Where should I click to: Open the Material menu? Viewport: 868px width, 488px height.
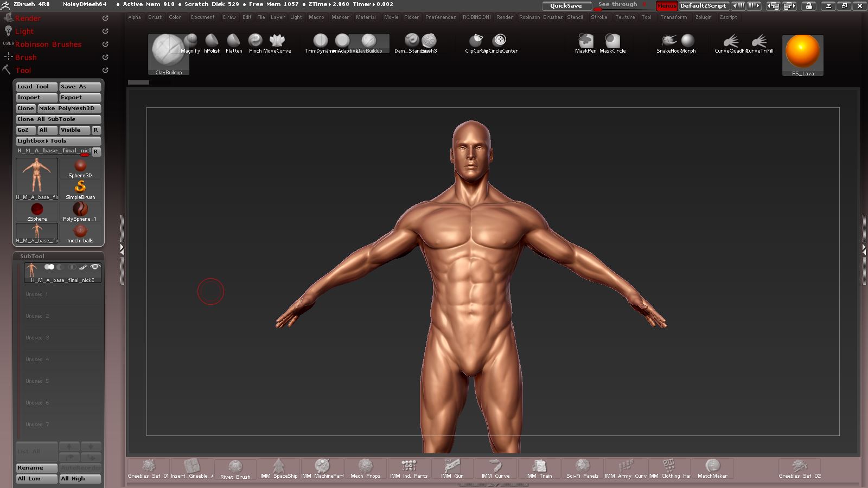click(366, 17)
